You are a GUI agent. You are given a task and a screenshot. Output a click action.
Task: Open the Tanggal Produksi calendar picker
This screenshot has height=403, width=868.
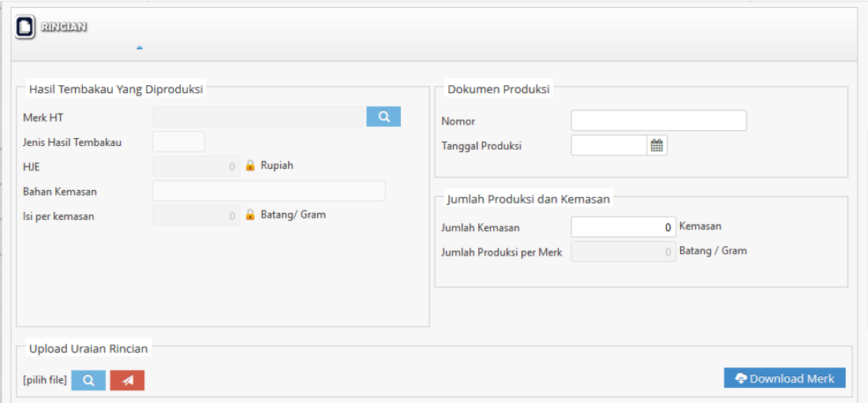pos(657,145)
